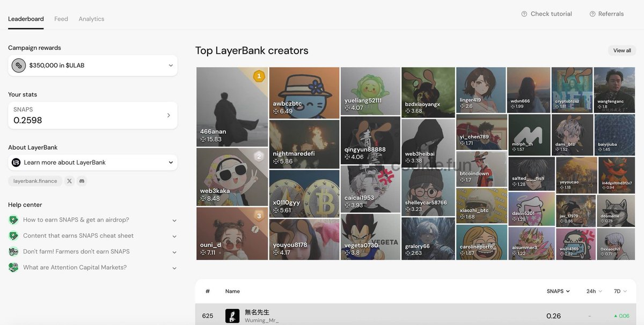The image size is (644, 325).
Task: Visit the layerbank.finance website chip
Action: pos(35,181)
